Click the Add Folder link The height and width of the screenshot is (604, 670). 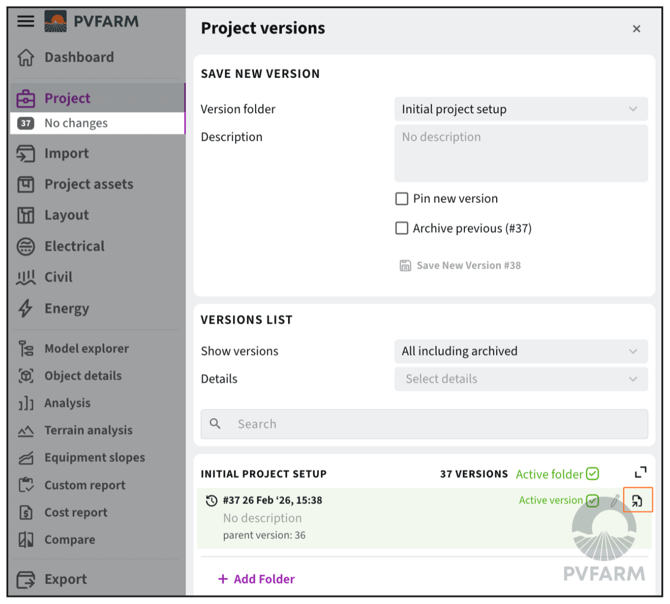[256, 578]
